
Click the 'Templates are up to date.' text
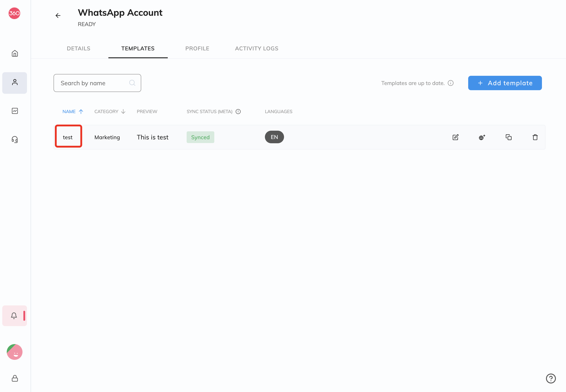(x=413, y=83)
